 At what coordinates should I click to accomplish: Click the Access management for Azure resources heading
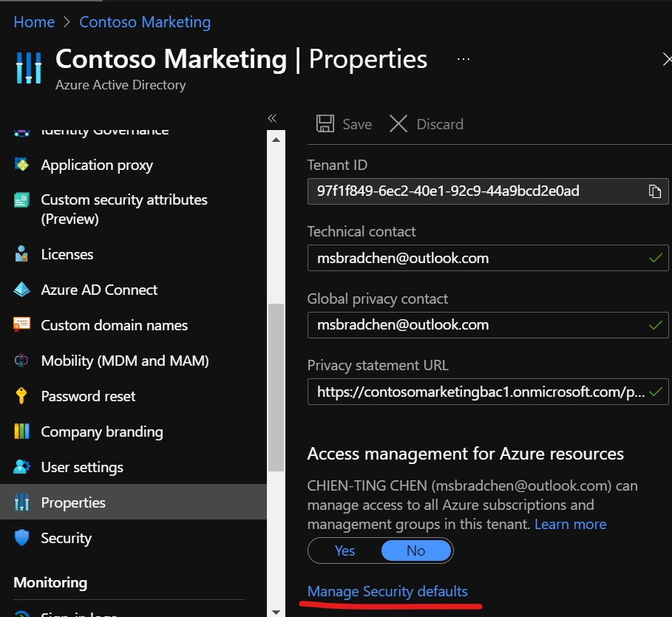[466, 454]
